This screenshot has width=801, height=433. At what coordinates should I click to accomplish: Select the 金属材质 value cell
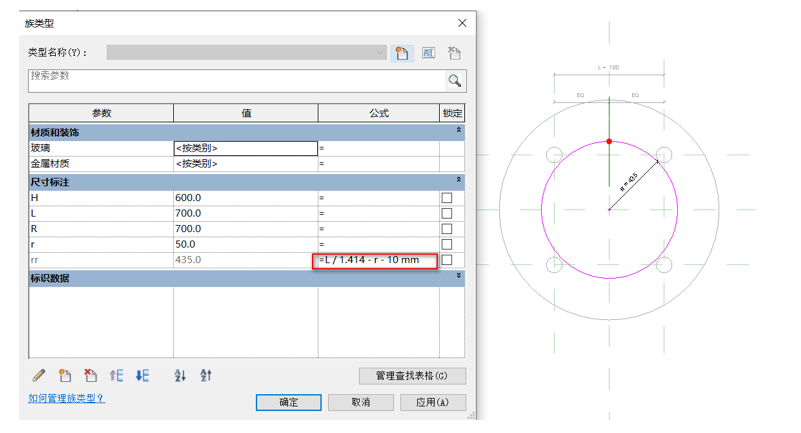pyautogui.click(x=246, y=164)
